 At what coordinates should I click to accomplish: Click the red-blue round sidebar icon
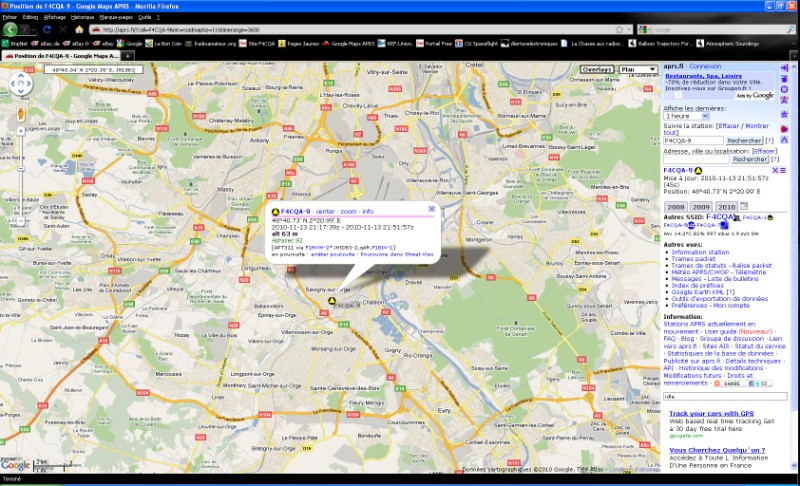[784, 129]
